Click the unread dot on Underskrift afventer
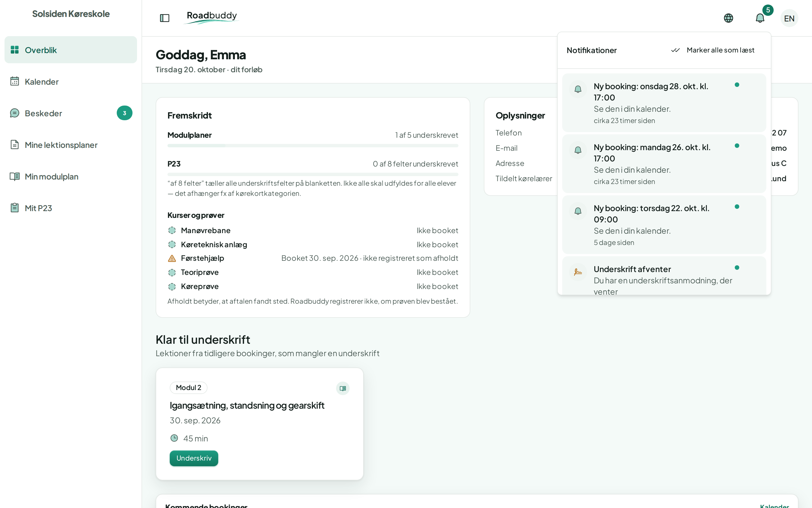 (x=737, y=268)
